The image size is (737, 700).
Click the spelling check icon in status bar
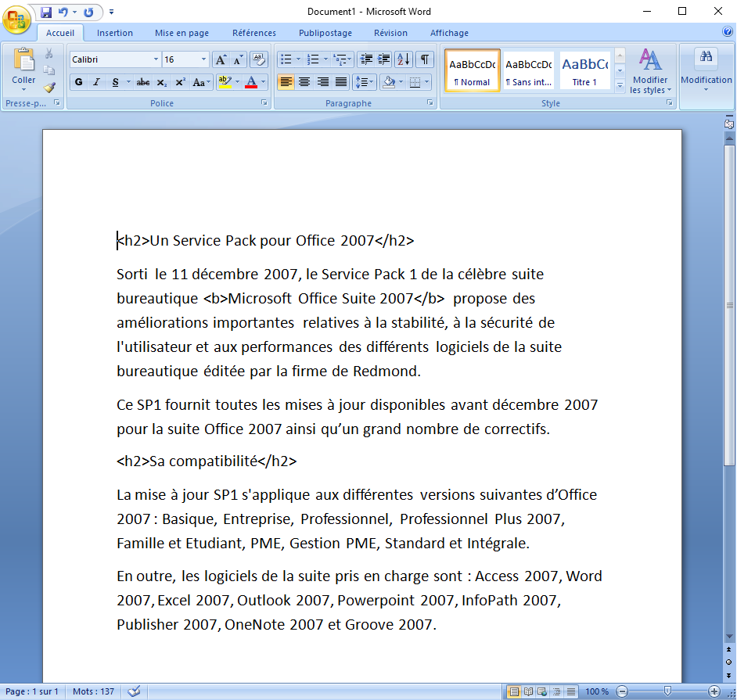pyautogui.click(x=134, y=691)
